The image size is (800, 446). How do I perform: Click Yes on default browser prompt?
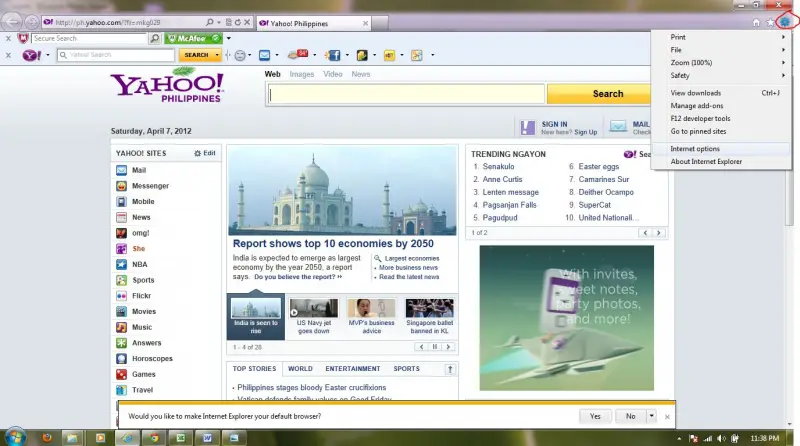[595, 416]
